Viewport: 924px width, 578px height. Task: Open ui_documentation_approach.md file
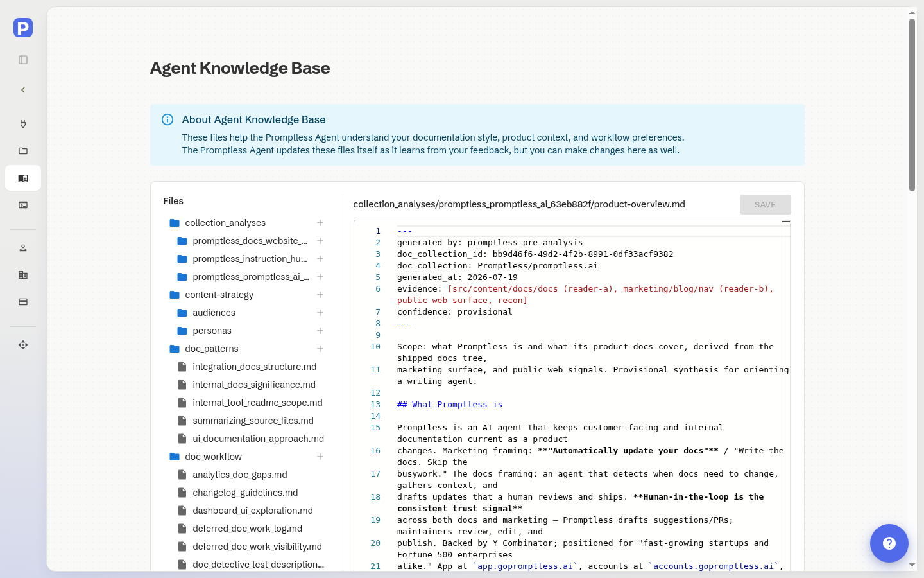[258, 439]
